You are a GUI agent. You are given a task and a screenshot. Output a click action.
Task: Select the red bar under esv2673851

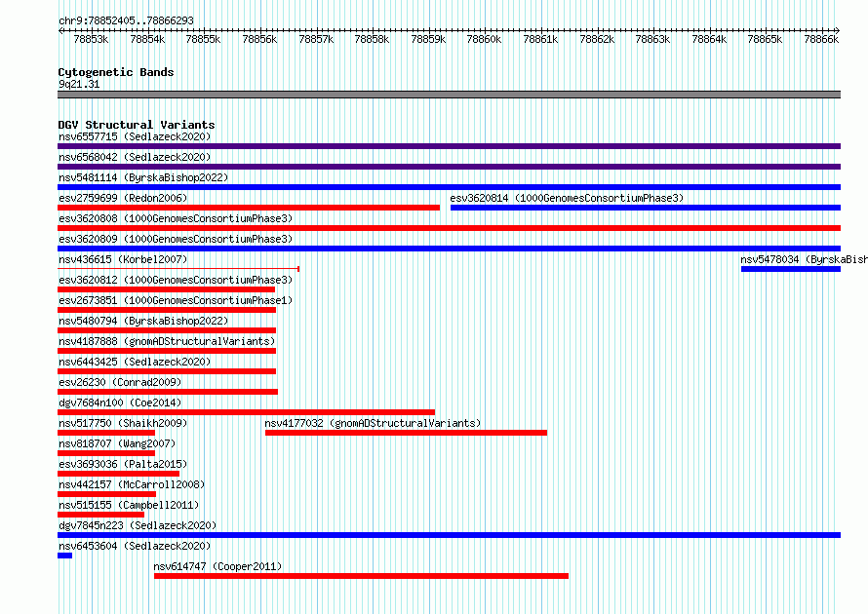167,310
